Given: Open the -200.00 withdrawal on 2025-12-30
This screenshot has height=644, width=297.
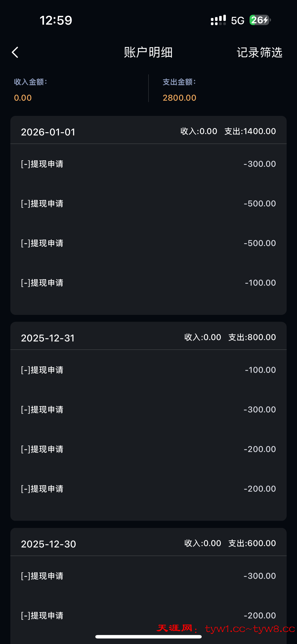Looking at the screenshot, I should (x=148, y=615).
